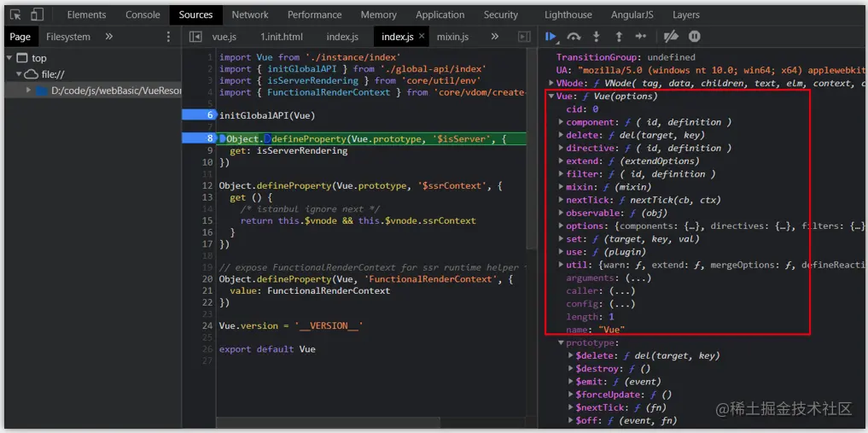Viewport: 868px width, 433px height.
Task: Switch to the inactive index.js file tab
Action: [342, 37]
